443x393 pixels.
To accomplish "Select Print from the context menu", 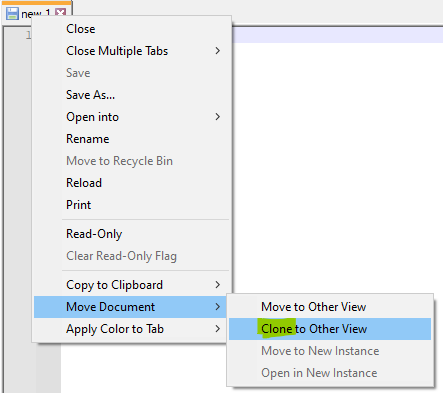I will click(x=132, y=205).
